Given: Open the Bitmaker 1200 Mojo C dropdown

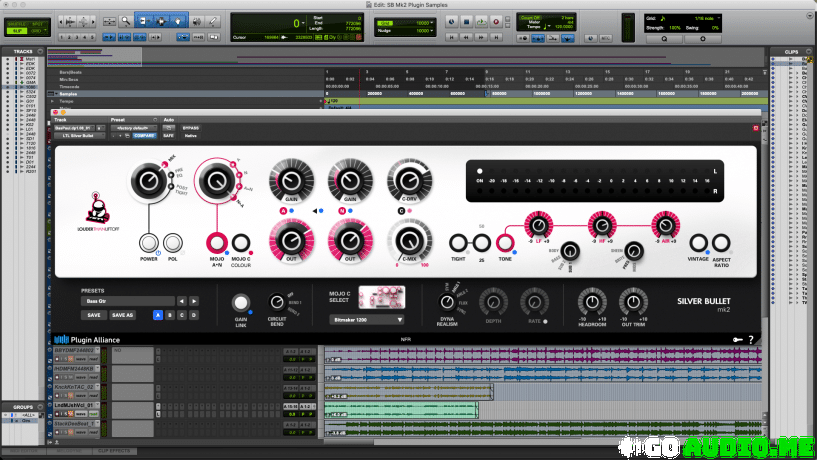Looking at the screenshot, I should point(366,320).
